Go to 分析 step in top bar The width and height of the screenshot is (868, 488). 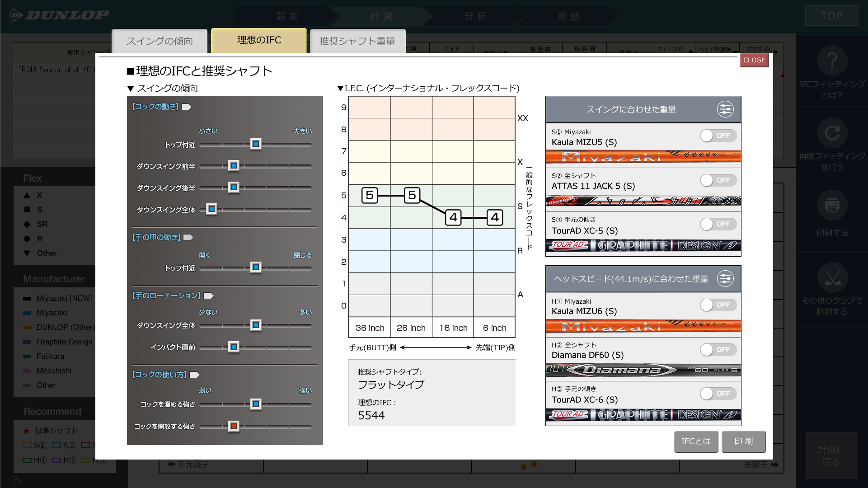476,16
